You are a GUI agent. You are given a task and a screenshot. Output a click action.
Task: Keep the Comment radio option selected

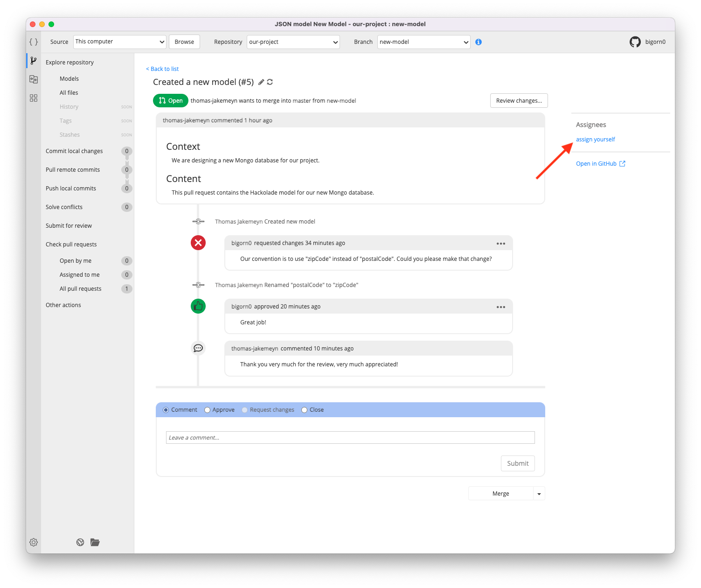pyautogui.click(x=166, y=409)
